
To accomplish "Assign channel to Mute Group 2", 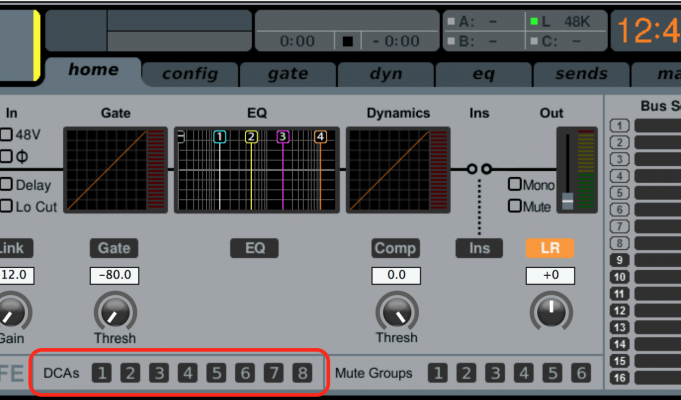I will click(466, 373).
